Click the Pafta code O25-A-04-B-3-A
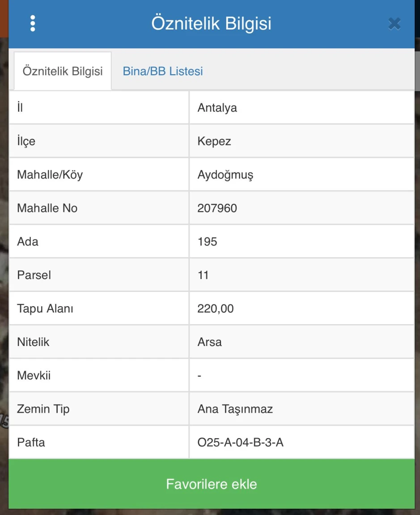Image resolution: width=420 pixels, height=515 pixels. point(241,443)
